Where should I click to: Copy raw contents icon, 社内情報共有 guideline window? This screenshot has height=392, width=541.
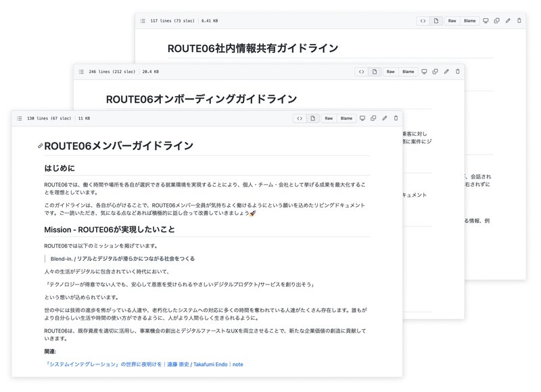(x=497, y=21)
